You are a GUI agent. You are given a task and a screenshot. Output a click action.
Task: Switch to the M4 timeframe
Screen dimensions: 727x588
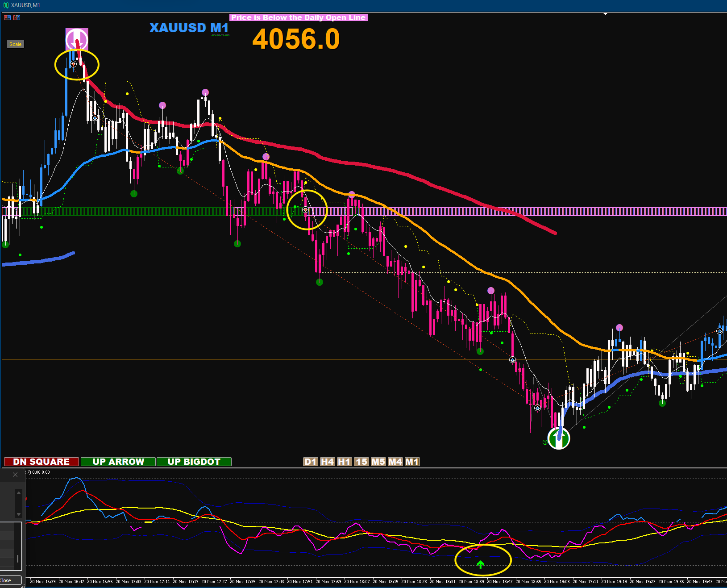tap(395, 462)
